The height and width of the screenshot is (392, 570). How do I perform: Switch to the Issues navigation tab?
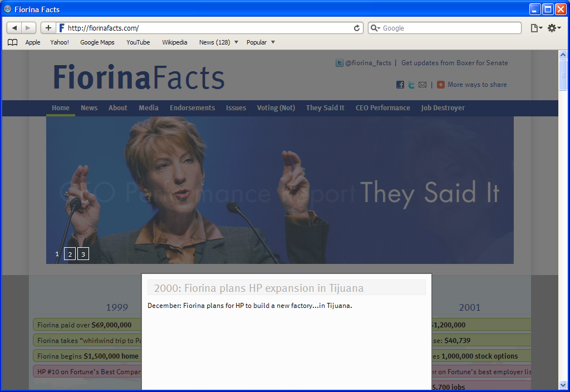(235, 107)
